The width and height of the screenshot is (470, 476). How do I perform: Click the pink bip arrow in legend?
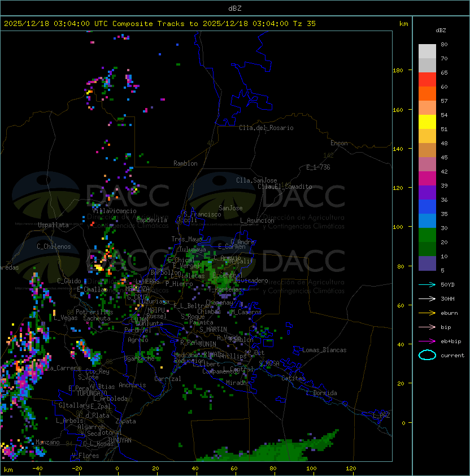click(x=427, y=327)
